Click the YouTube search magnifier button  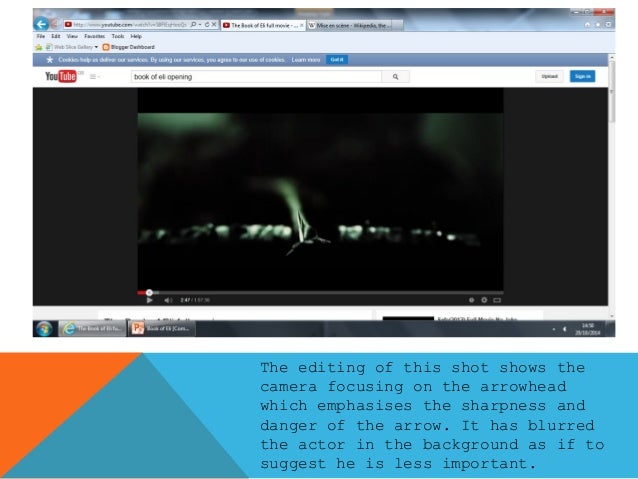[x=395, y=77]
